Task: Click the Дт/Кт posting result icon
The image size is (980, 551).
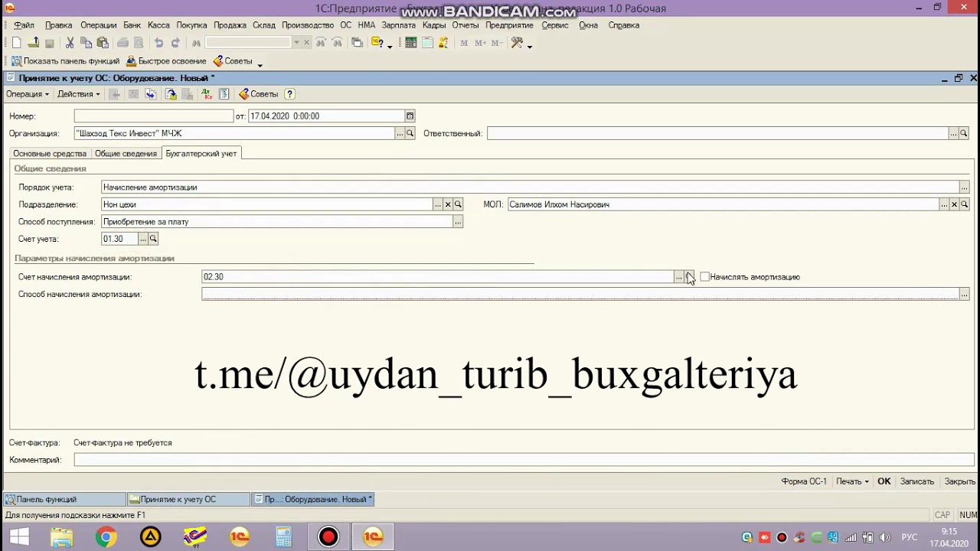Action: click(207, 94)
